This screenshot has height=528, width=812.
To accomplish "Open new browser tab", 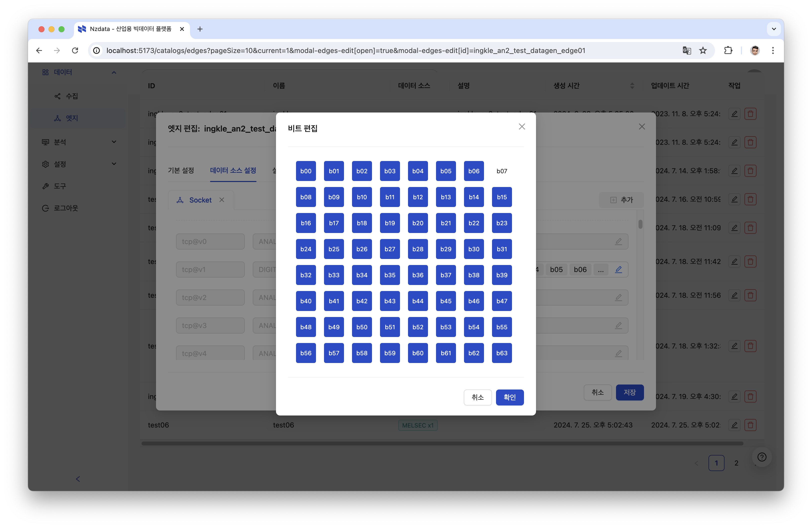I will click(200, 29).
